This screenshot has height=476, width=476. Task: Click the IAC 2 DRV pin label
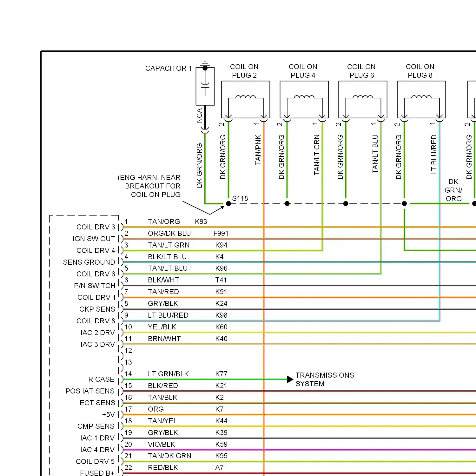[x=98, y=333]
